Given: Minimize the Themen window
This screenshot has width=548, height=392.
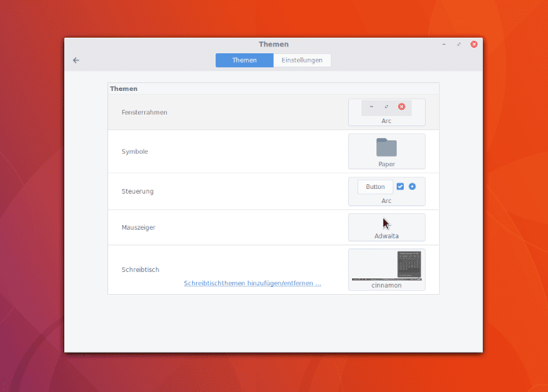Looking at the screenshot, I should pos(444,45).
